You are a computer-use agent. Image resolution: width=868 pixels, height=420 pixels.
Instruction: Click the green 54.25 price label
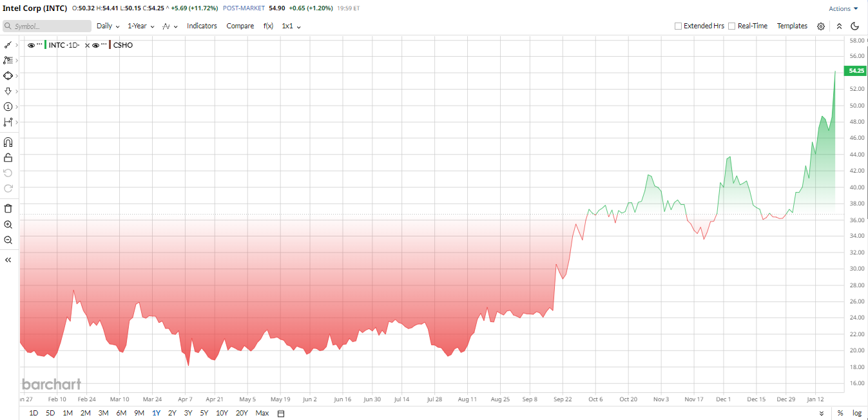856,71
